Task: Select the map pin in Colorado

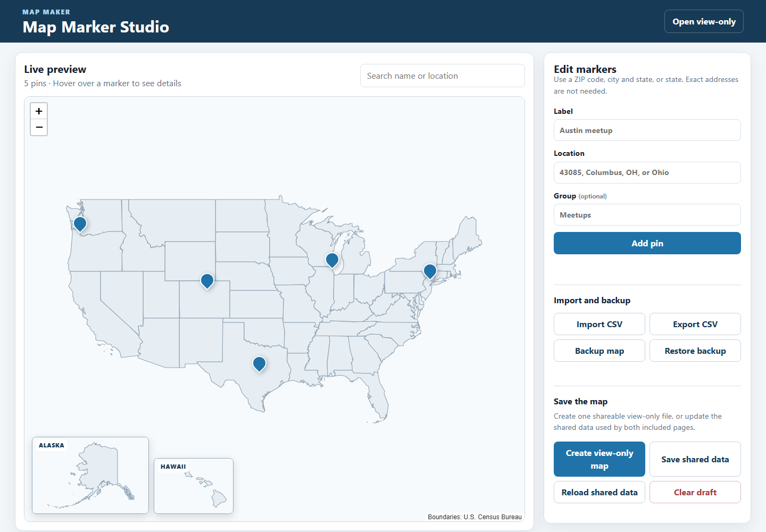Action: pyautogui.click(x=207, y=281)
